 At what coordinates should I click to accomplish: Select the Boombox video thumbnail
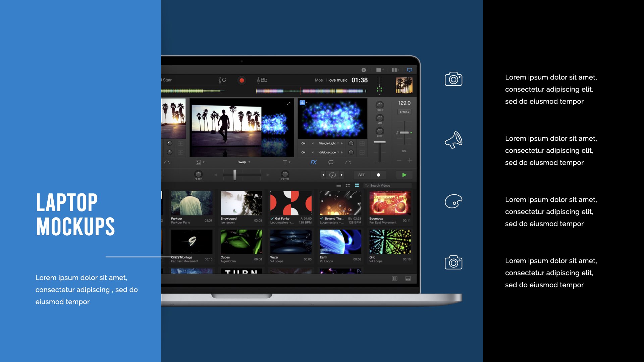click(390, 203)
